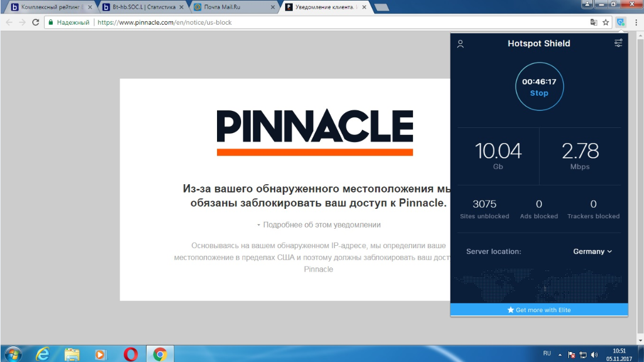This screenshot has width=644, height=362.
Task: Click the network connection tray icon
Action: (583, 354)
